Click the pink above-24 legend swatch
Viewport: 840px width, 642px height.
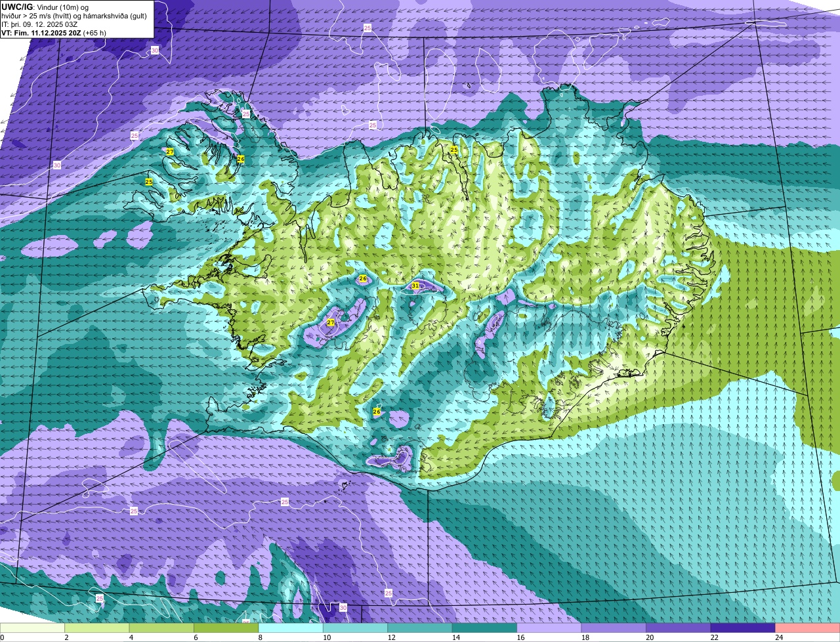pos(808,628)
